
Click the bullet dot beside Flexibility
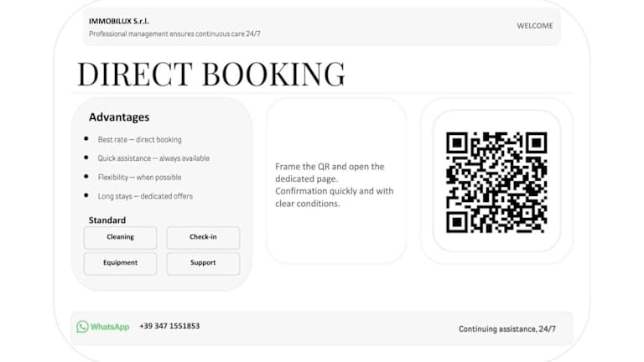[86, 177]
